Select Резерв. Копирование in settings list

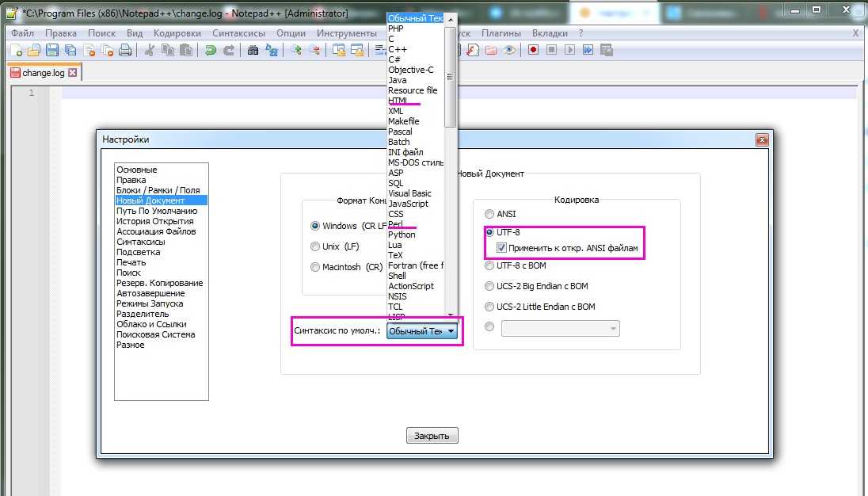pos(159,283)
